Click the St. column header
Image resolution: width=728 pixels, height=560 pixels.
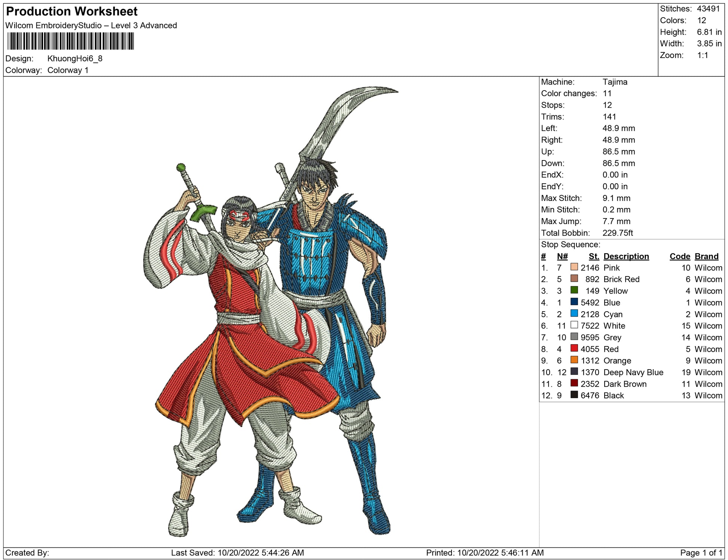point(594,256)
